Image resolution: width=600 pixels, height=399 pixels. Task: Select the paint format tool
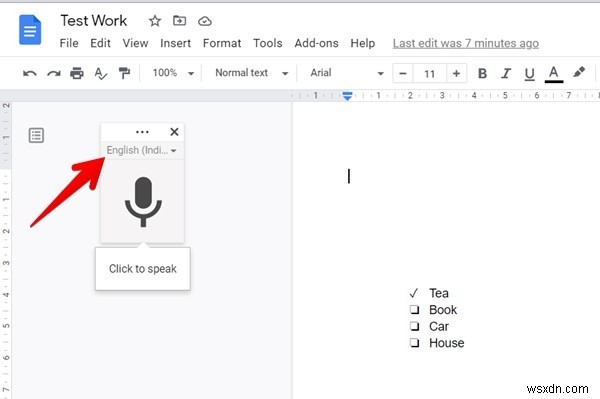pos(124,73)
